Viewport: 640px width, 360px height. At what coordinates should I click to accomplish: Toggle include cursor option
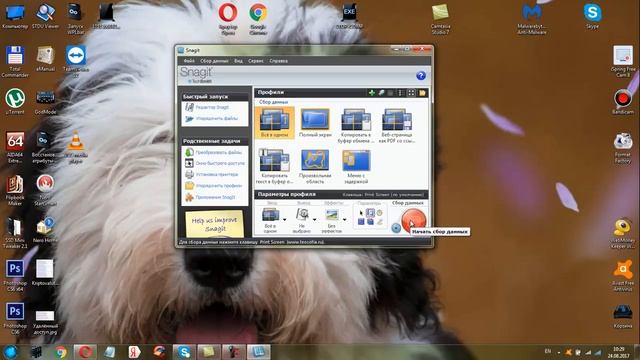(361, 213)
